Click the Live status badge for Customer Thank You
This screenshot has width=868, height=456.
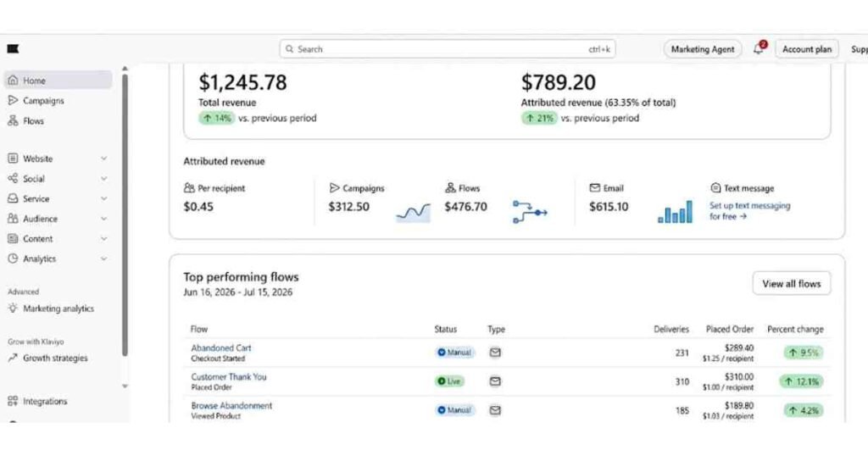click(449, 381)
